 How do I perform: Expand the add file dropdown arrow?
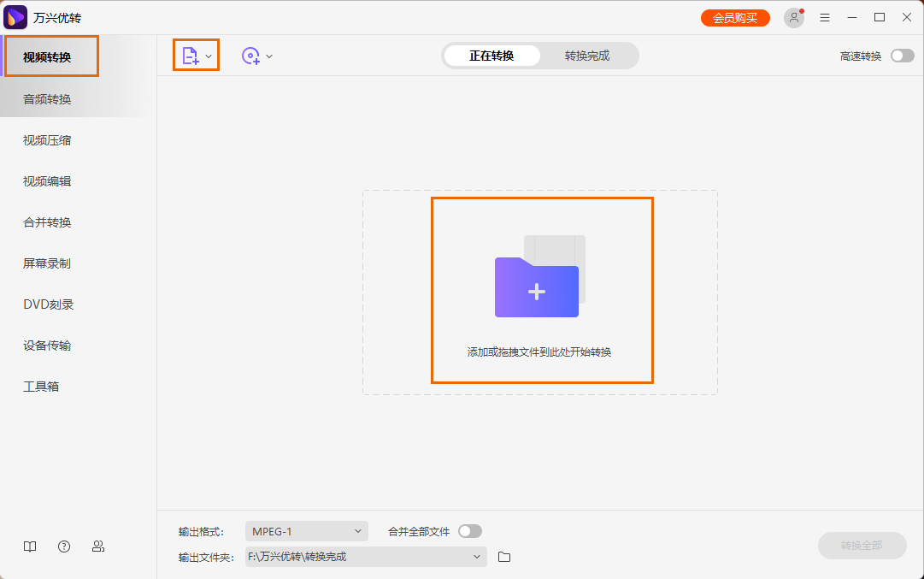click(x=208, y=55)
